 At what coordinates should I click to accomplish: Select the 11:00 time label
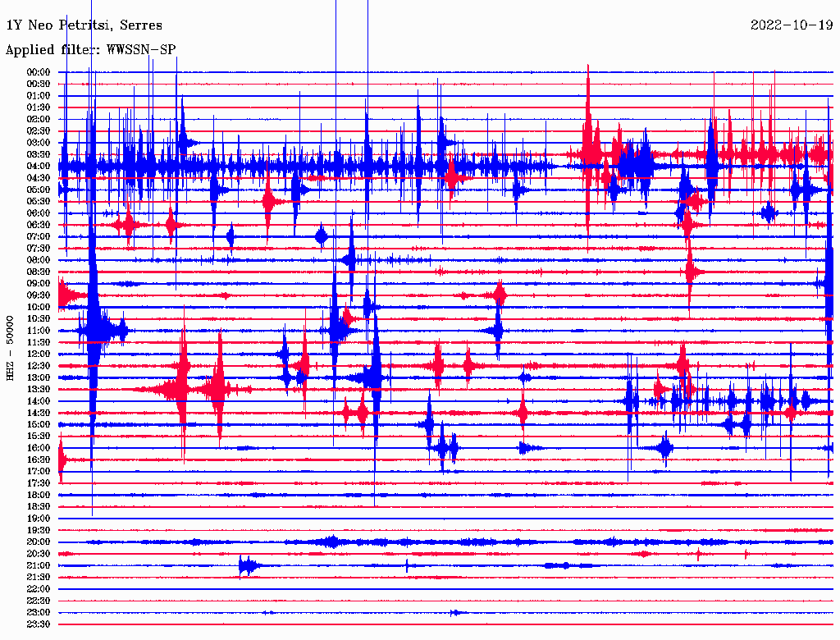tap(39, 331)
